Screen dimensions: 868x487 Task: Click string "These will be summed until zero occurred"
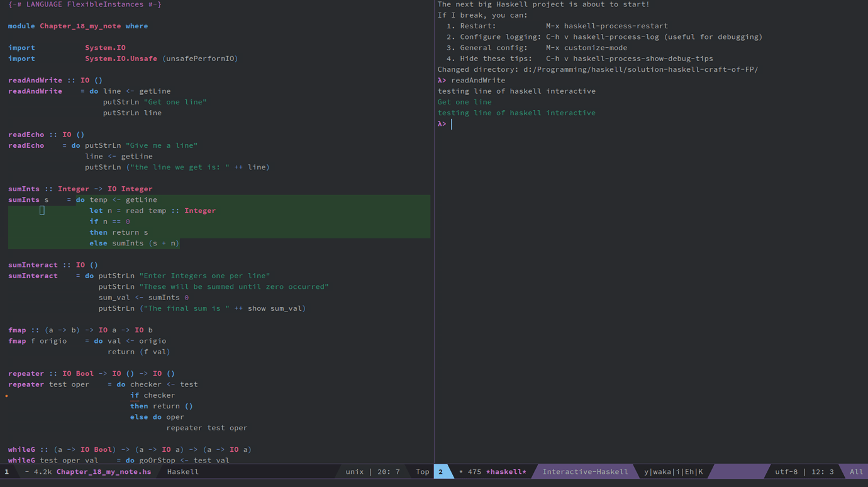[x=234, y=286]
